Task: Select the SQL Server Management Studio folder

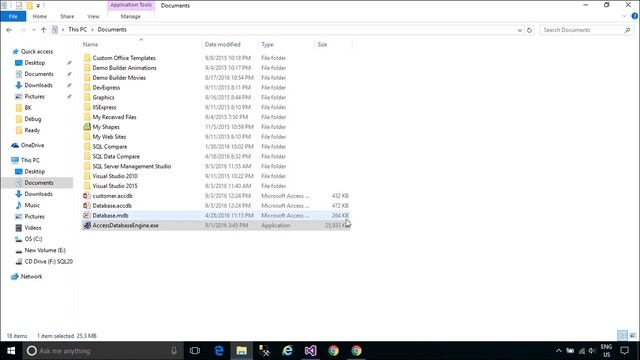Action: tap(131, 167)
